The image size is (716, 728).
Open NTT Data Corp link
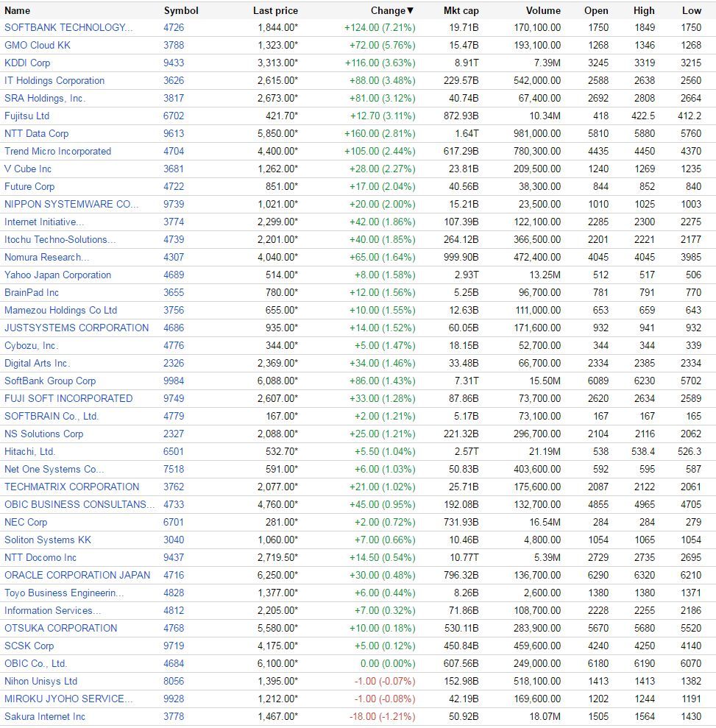point(37,133)
